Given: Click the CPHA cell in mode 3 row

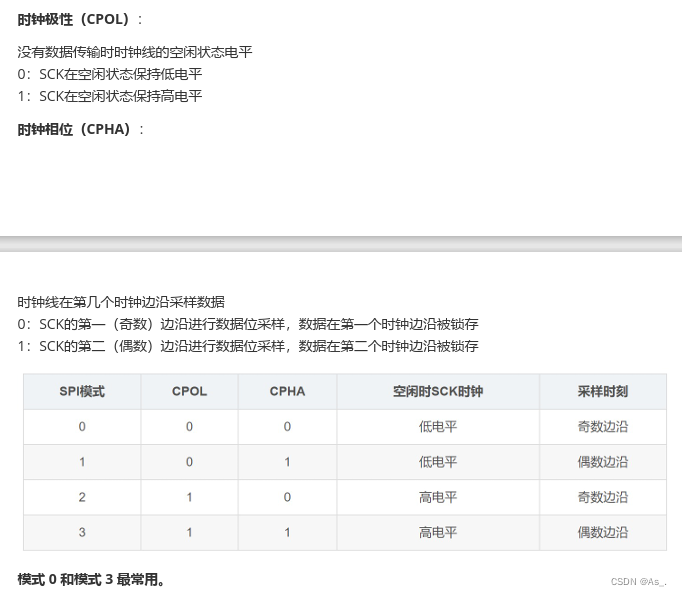Looking at the screenshot, I should 287,532.
